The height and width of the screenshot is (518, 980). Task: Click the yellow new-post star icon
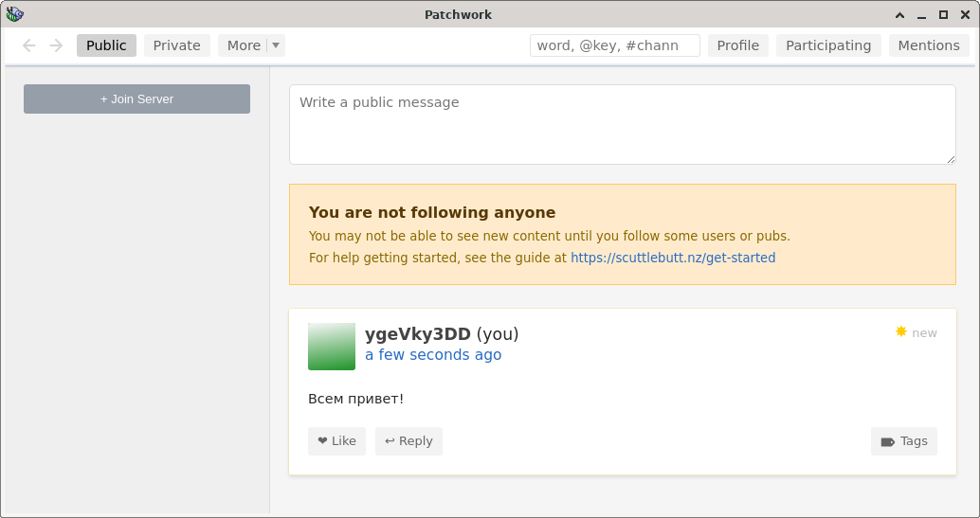coord(901,331)
